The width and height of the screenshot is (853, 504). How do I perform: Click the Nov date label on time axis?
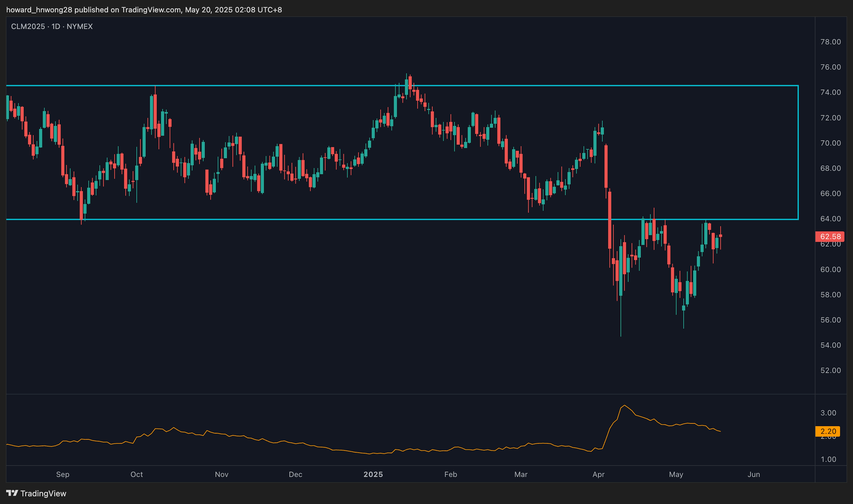click(x=221, y=474)
